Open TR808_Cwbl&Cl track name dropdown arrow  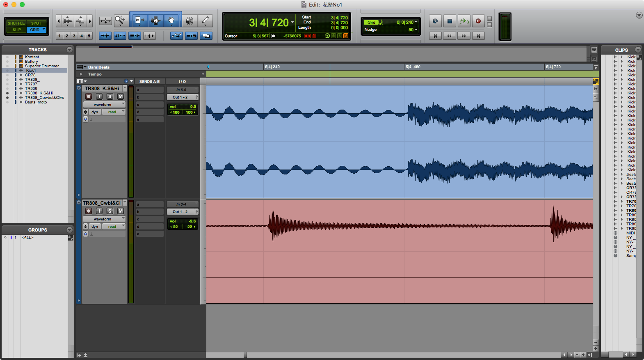[125, 202]
